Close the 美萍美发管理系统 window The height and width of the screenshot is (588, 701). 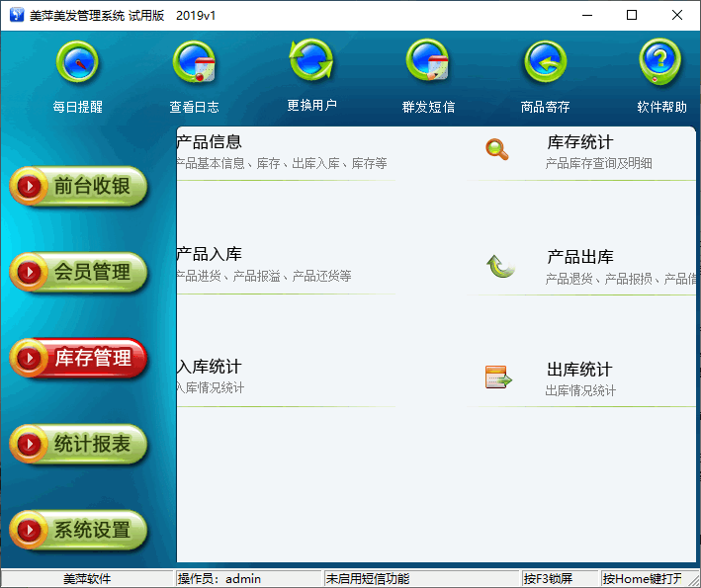pos(677,15)
